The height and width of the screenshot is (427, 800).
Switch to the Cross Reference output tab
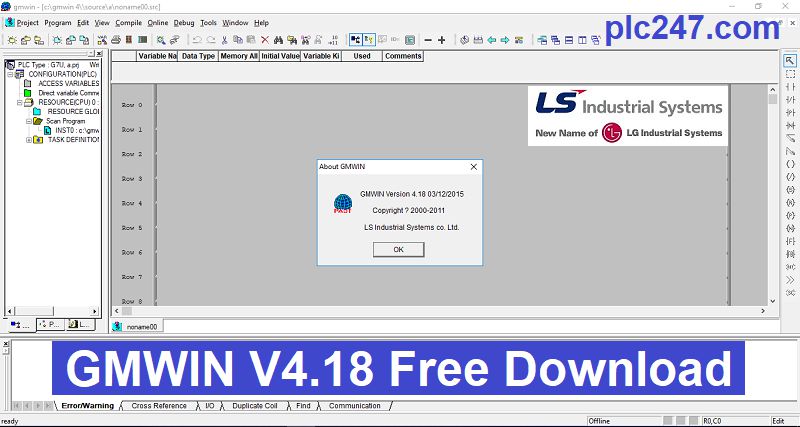159,406
